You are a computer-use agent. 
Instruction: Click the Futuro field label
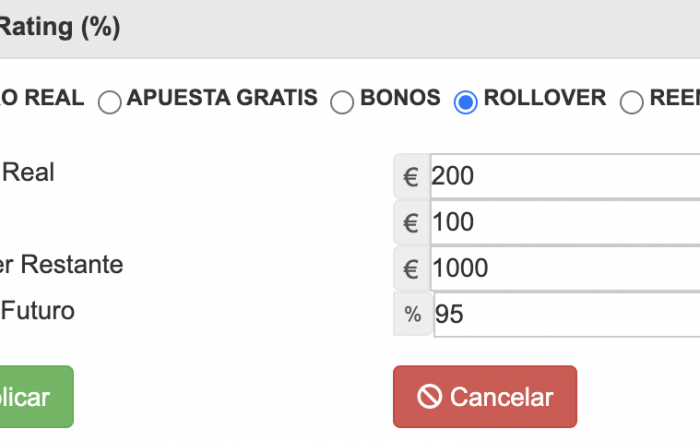click(38, 311)
